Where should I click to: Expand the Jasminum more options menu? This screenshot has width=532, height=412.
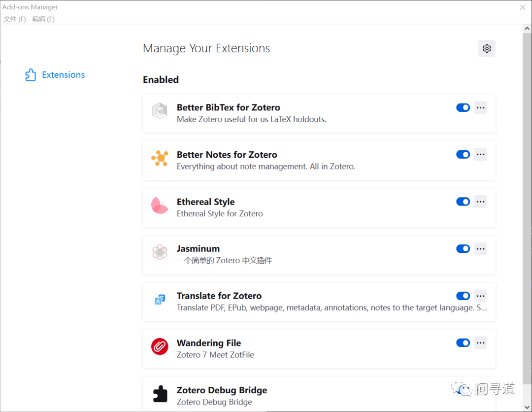(480, 248)
